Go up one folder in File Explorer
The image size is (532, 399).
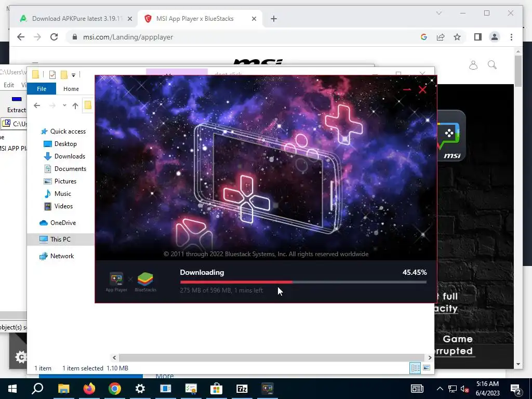click(x=75, y=105)
